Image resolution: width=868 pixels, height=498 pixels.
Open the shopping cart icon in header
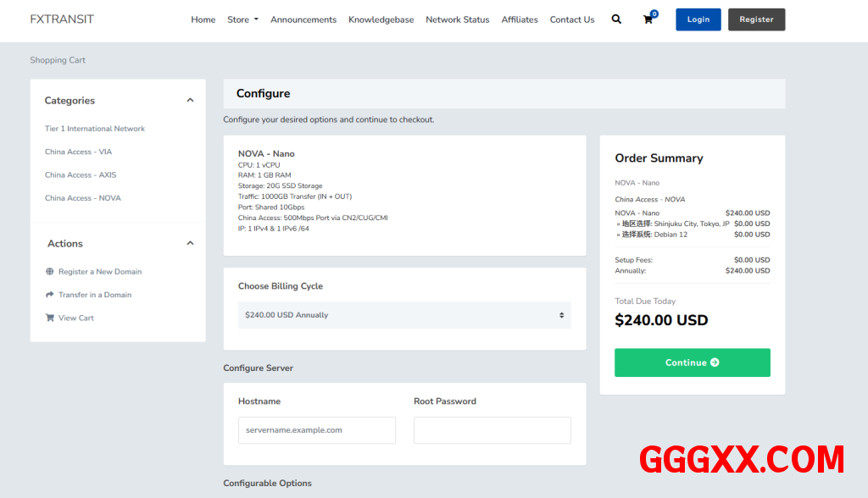point(648,19)
